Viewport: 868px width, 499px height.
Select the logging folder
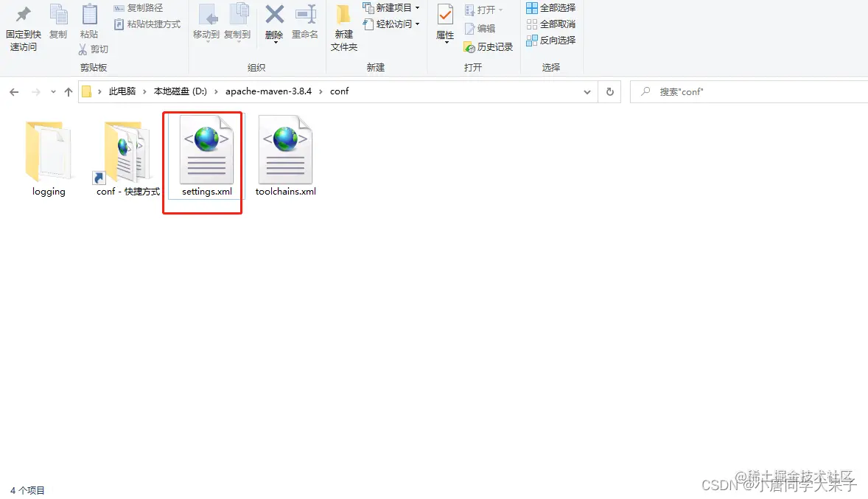(x=49, y=159)
